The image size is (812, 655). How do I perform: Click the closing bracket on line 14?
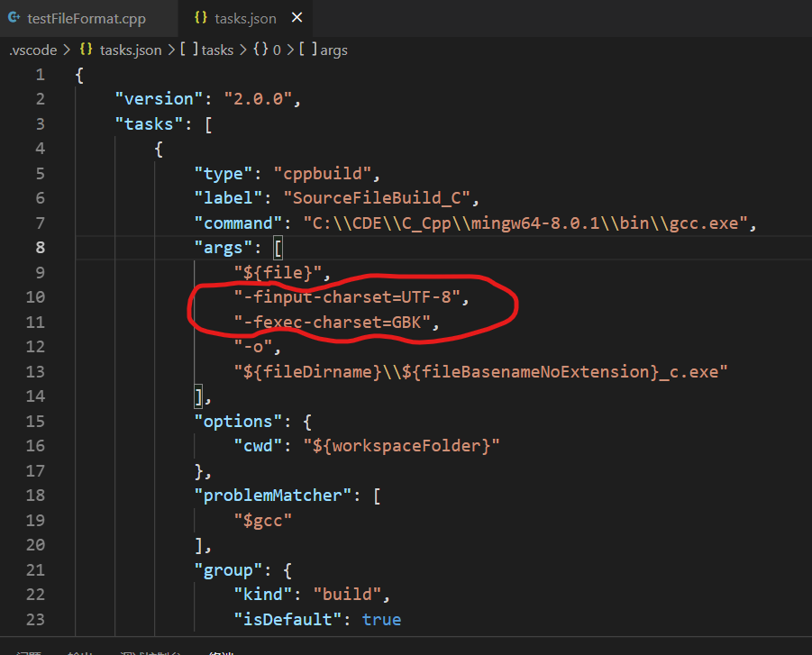pos(198,396)
